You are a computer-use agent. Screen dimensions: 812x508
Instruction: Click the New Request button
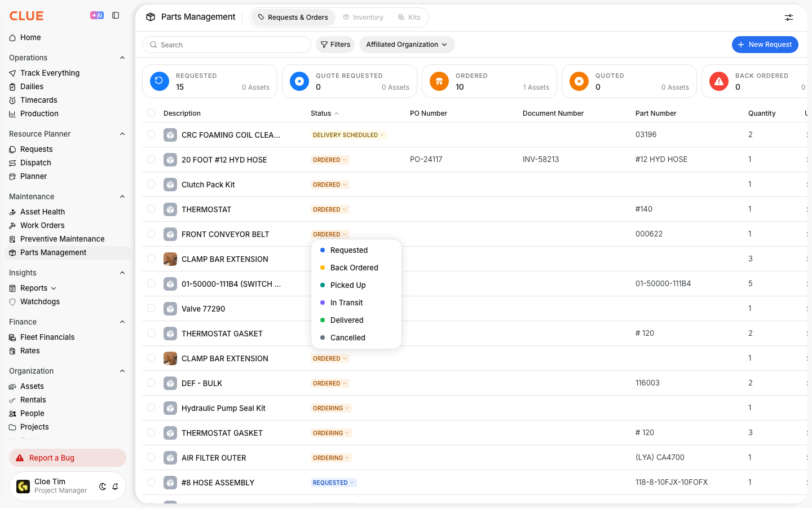coord(765,45)
